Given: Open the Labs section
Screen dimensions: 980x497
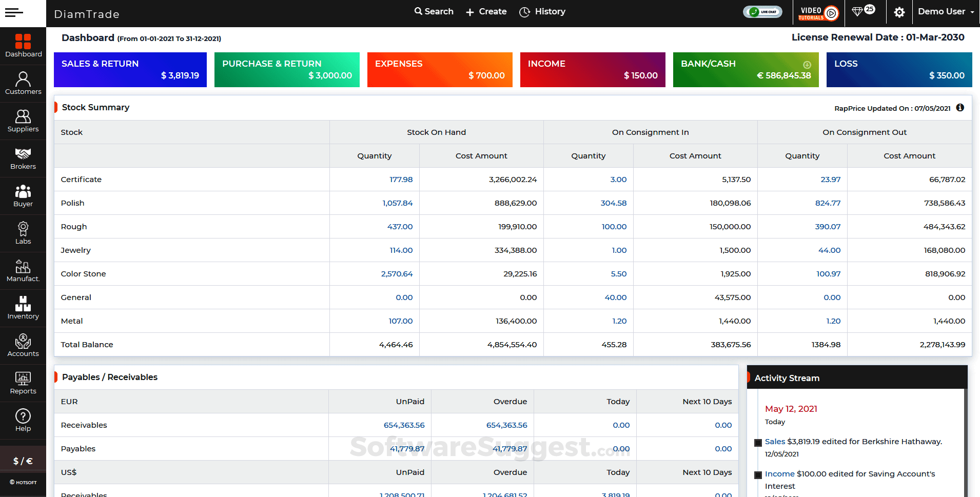Looking at the screenshot, I should point(23,232).
